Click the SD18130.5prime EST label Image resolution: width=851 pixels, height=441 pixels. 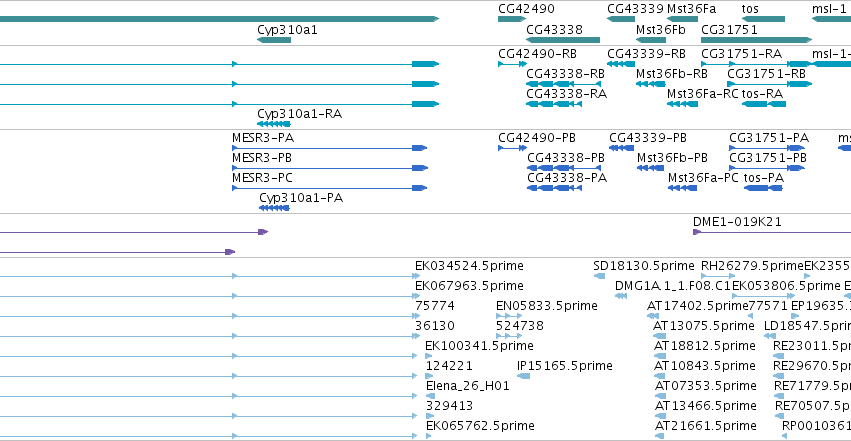pyautogui.click(x=644, y=266)
